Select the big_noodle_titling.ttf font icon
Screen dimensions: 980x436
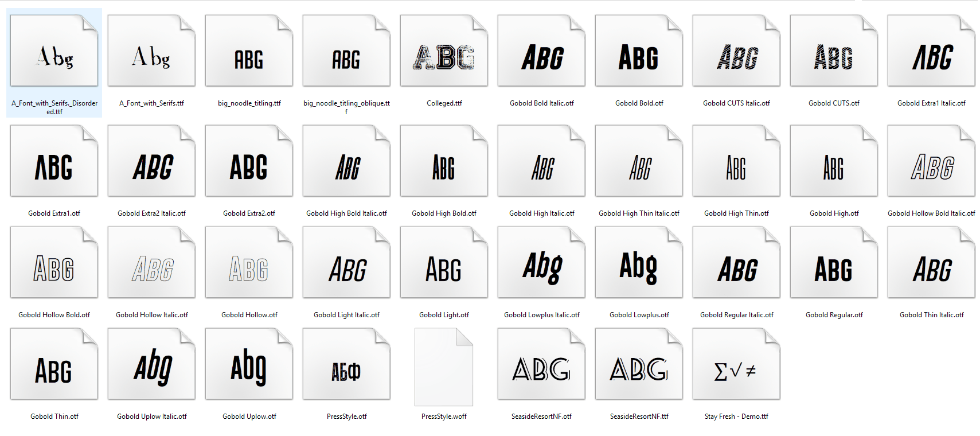click(x=249, y=52)
